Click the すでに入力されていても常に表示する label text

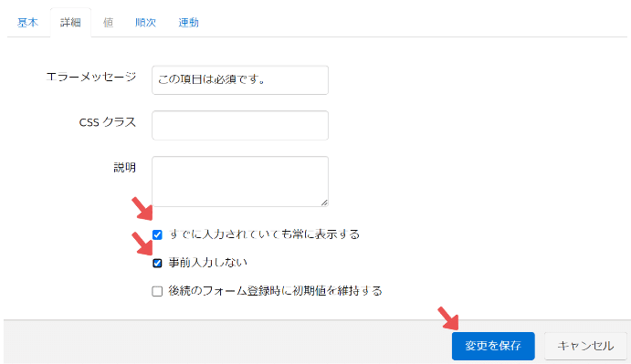pos(264,234)
